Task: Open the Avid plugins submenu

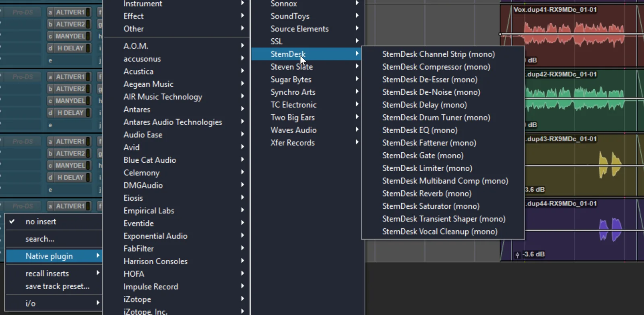Action: 176,147
